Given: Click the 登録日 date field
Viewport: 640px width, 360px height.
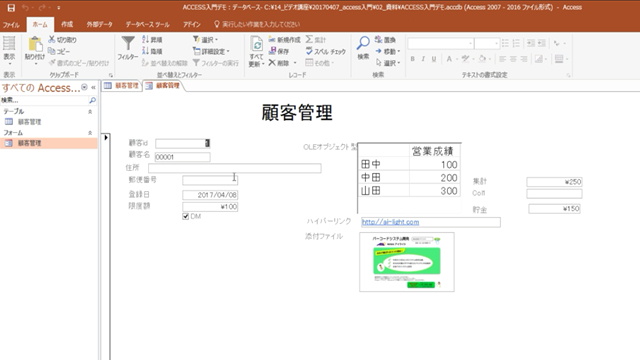Looking at the screenshot, I should 210,195.
